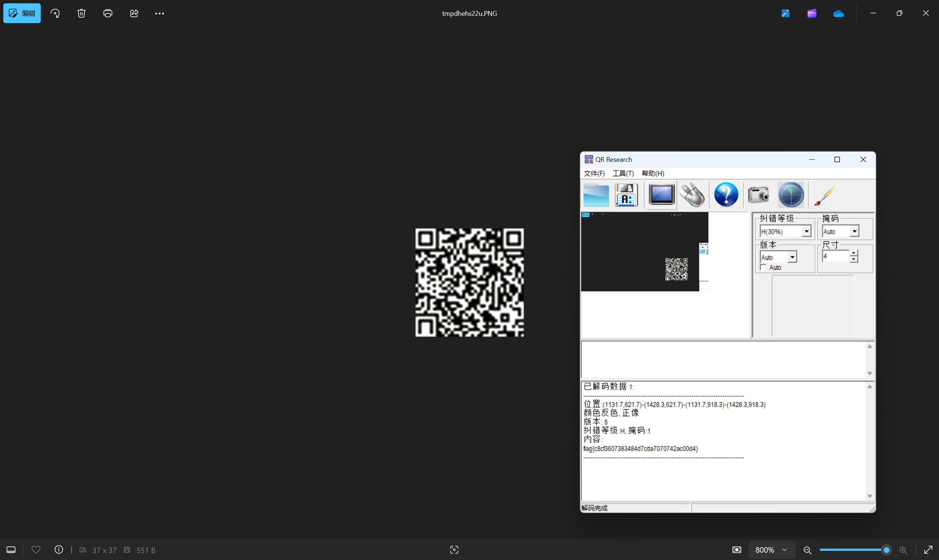Open the Clipchamp icon in title bar
939x560 pixels.
(812, 13)
